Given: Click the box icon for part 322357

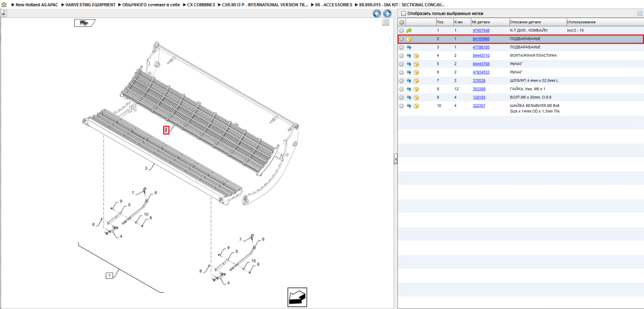Looking at the screenshot, I should 416,106.
